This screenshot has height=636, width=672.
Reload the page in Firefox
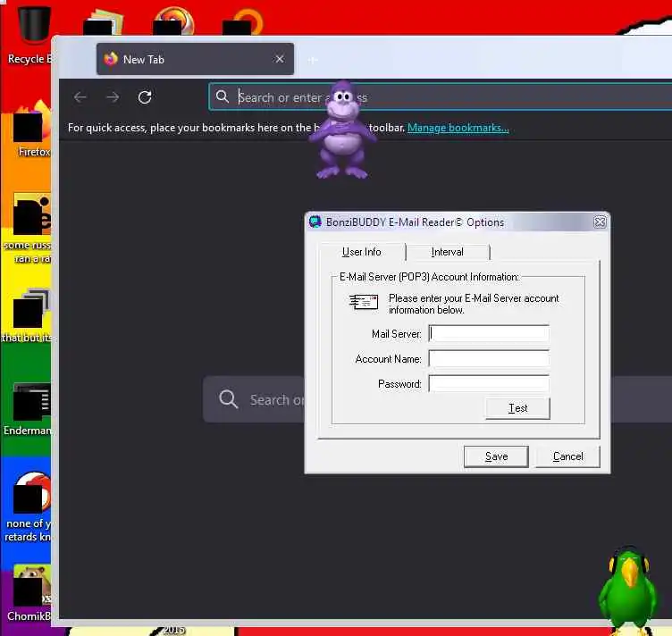coord(145,97)
